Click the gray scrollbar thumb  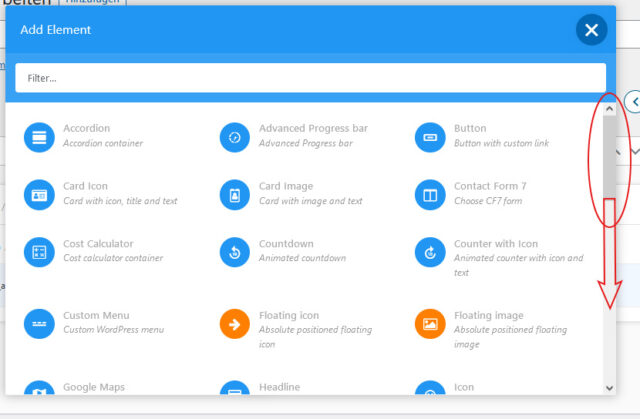tap(609, 157)
